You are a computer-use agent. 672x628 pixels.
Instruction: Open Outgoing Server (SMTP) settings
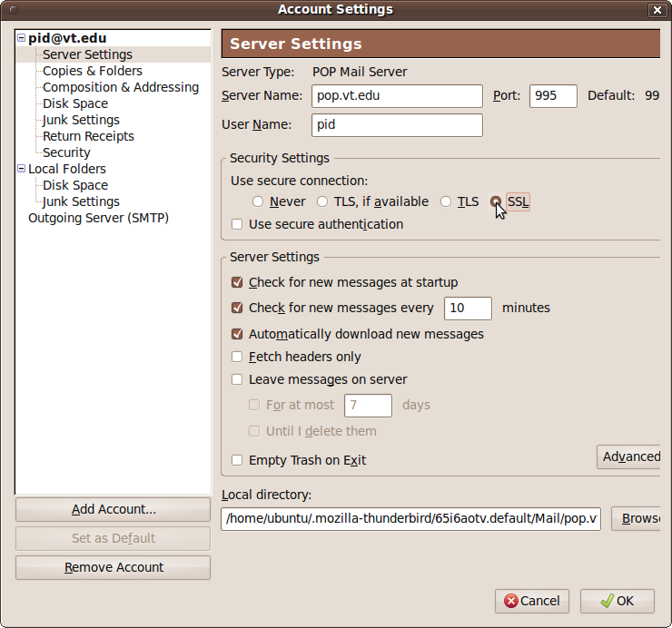click(x=98, y=218)
